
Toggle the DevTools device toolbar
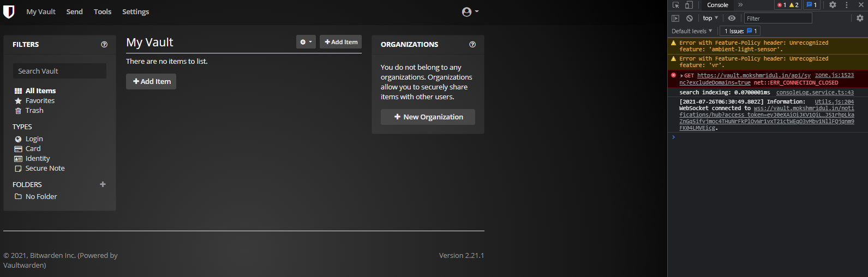point(689,5)
